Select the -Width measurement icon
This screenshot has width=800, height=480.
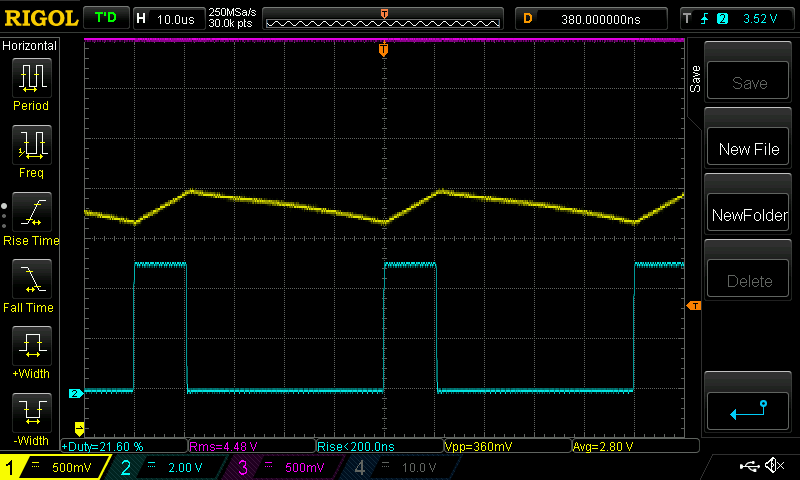(x=30, y=414)
